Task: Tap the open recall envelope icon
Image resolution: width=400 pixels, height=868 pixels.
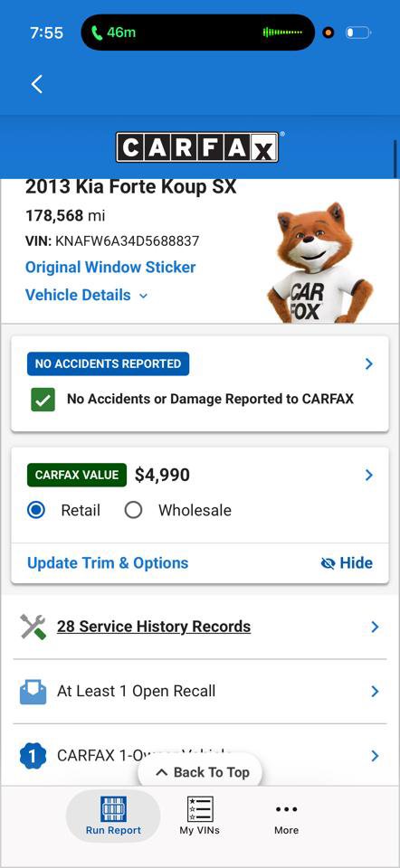Action: 33,692
